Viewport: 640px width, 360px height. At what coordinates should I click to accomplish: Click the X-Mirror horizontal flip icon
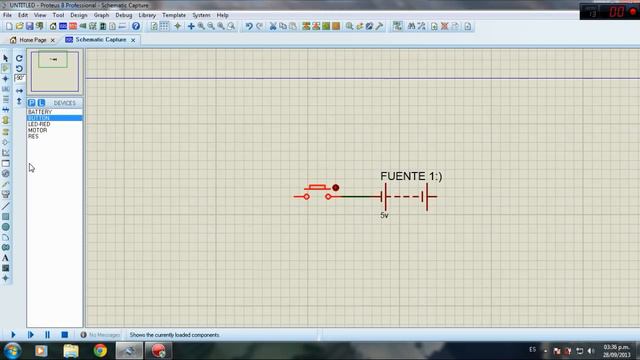(19, 91)
